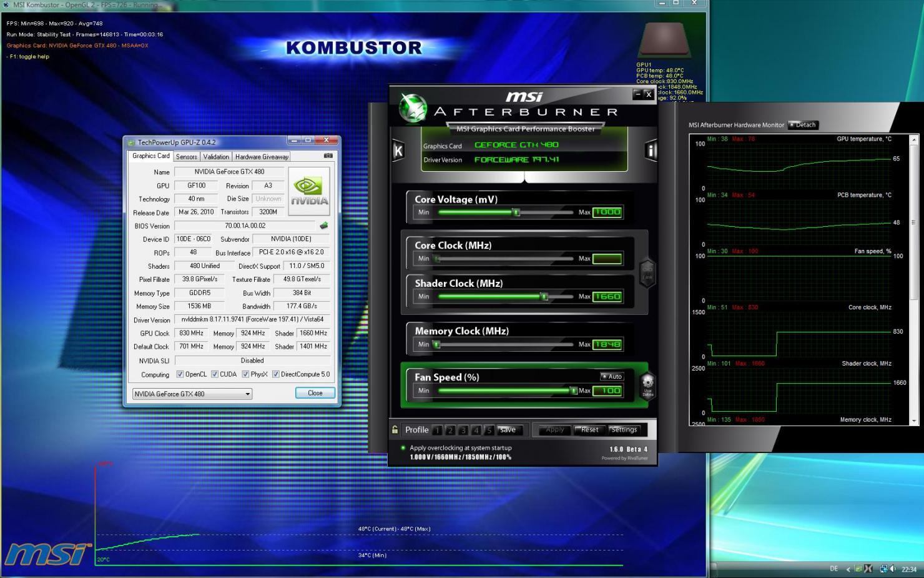Click the DE language indicator
Screen dimensions: 924x578
click(833, 569)
